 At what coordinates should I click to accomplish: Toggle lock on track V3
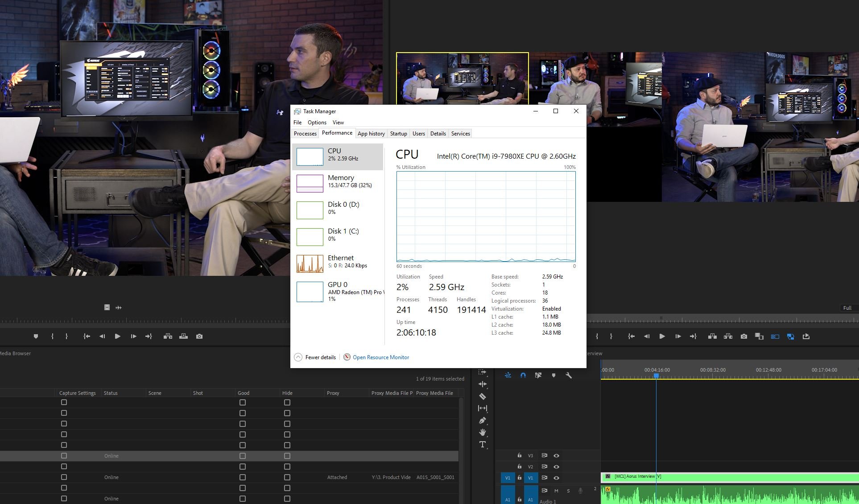519,455
